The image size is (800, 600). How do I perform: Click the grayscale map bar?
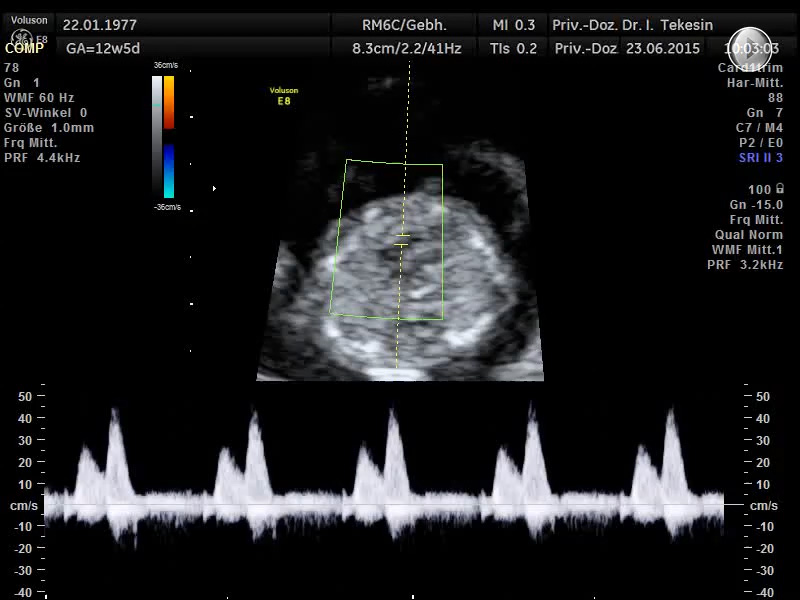[157, 136]
